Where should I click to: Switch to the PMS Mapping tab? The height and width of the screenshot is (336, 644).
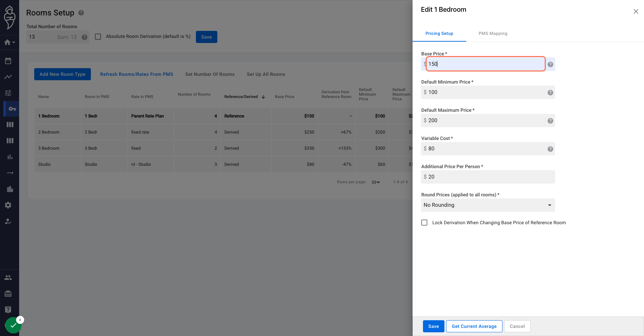tap(493, 34)
